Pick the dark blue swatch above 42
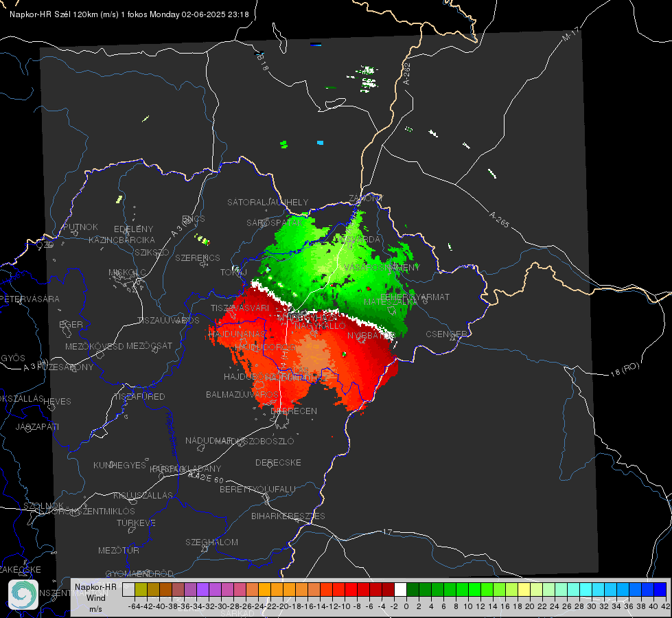The image size is (672, 618). [x=660, y=590]
